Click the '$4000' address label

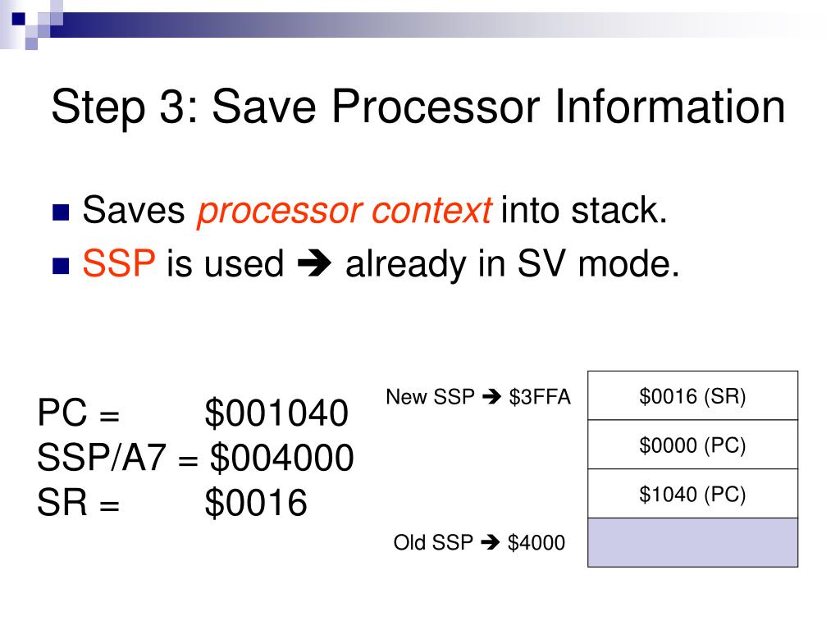point(536,543)
